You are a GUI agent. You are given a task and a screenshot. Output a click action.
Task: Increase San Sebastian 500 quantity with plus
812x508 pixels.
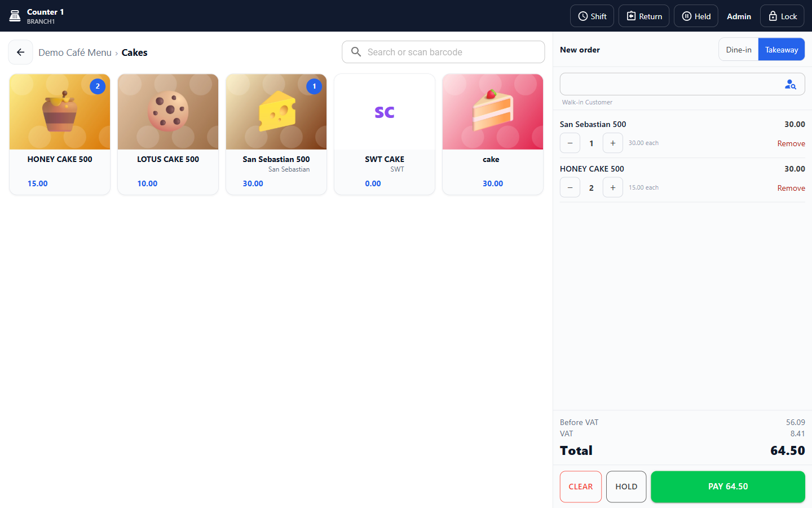(613, 143)
